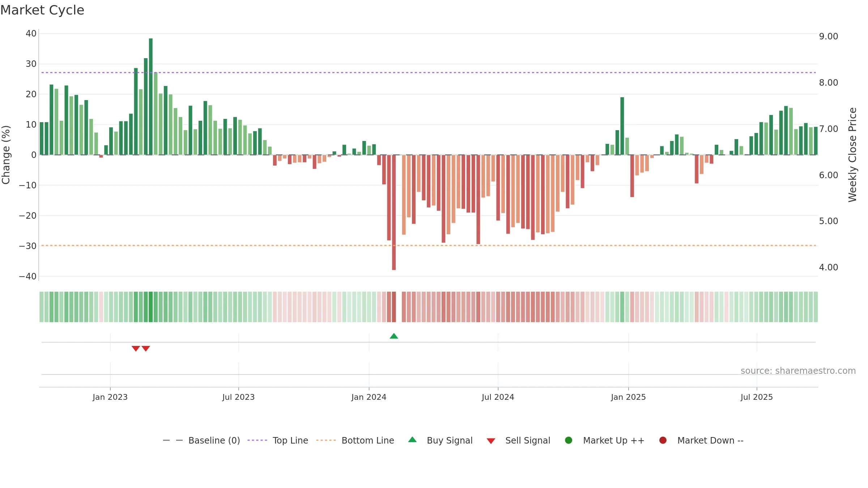Click the 7.00 tick on the price axis

(x=829, y=129)
